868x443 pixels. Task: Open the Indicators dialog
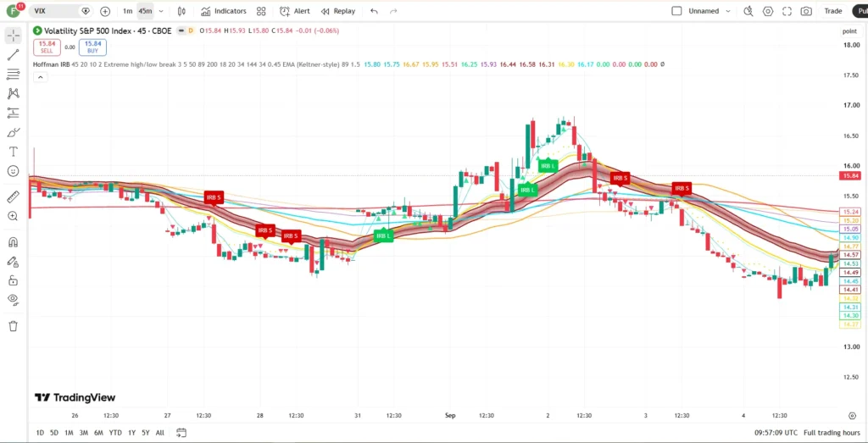tap(223, 11)
